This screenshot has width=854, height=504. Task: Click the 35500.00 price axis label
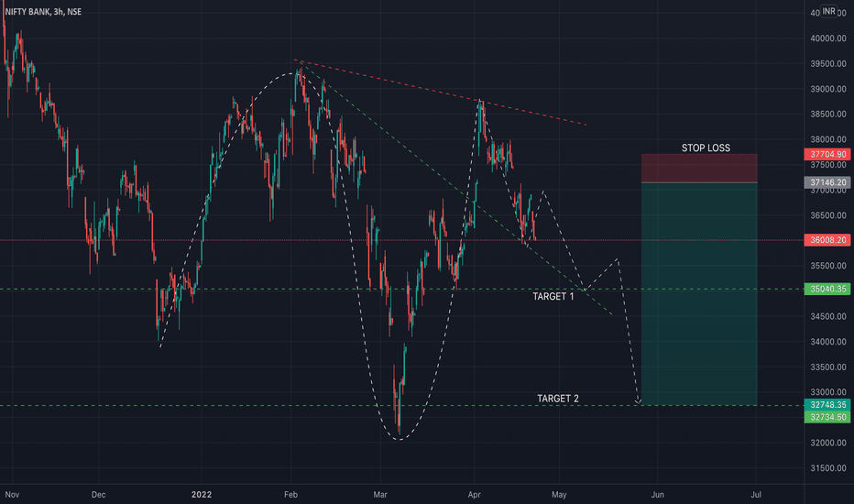(827, 266)
